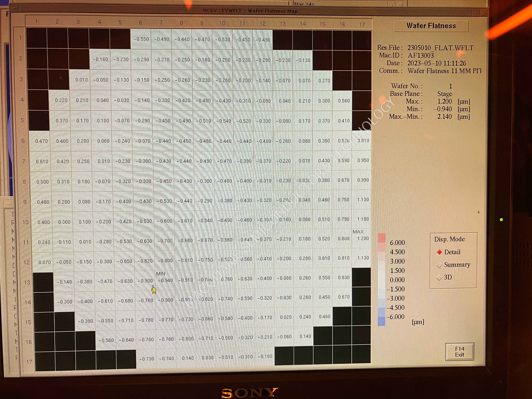The width and height of the screenshot is (532, 399).
Task: Select column header 9 of the map
Action: (202, 23)
